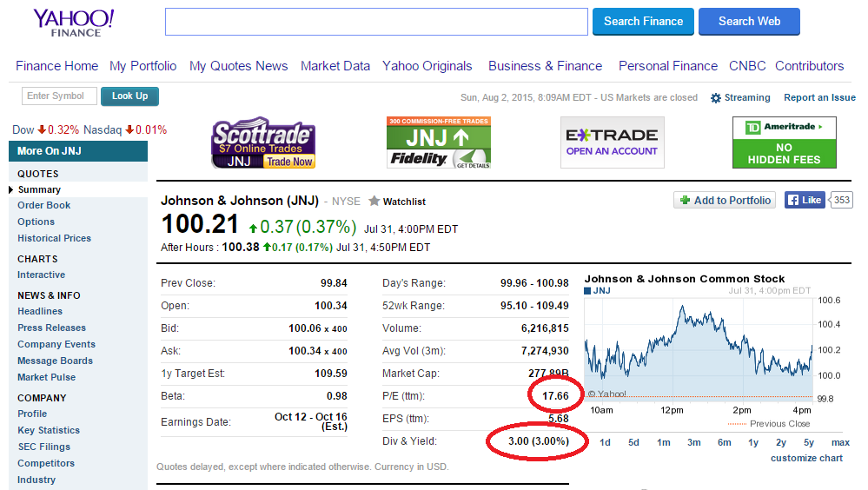Click the customize chart link
Viewport: 868px width, 490px height.
[x=806, y=458]
